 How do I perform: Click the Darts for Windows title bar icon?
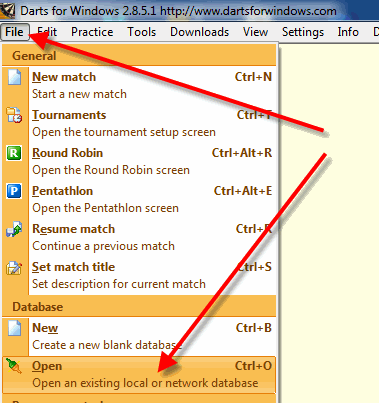click(x=7, y=11)
